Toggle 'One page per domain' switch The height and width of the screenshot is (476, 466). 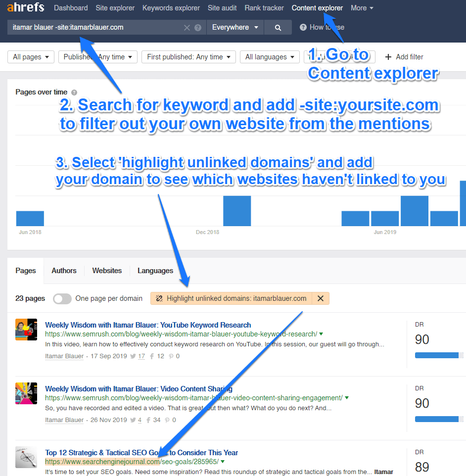coord(62,299)
